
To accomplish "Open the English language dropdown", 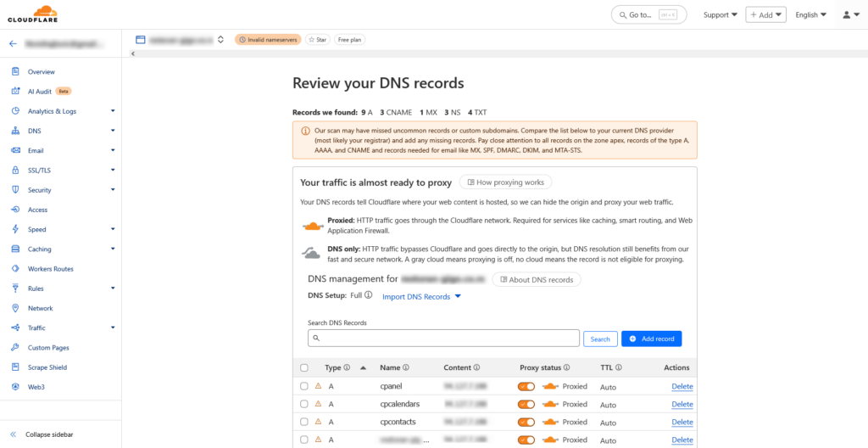I will tap(810, 14).
